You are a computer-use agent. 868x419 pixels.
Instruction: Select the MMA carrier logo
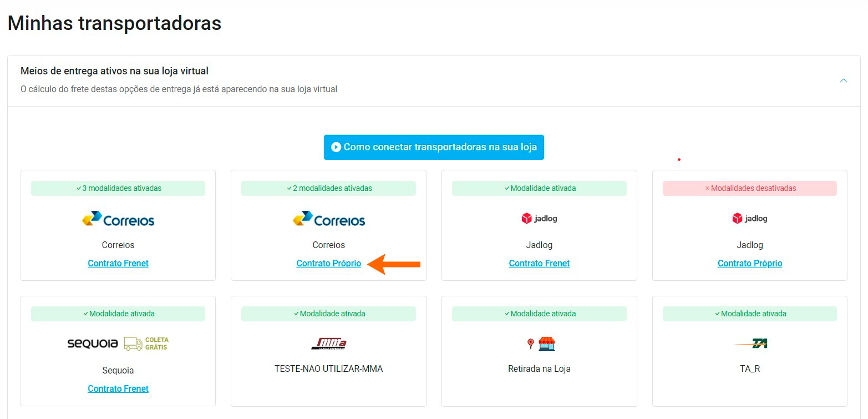tap(328, 343)
